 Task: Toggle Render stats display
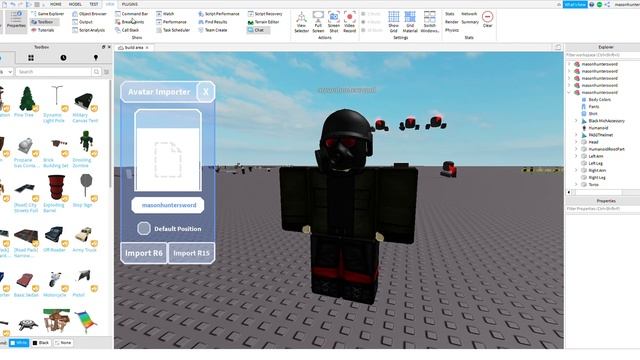coord(451,22)
